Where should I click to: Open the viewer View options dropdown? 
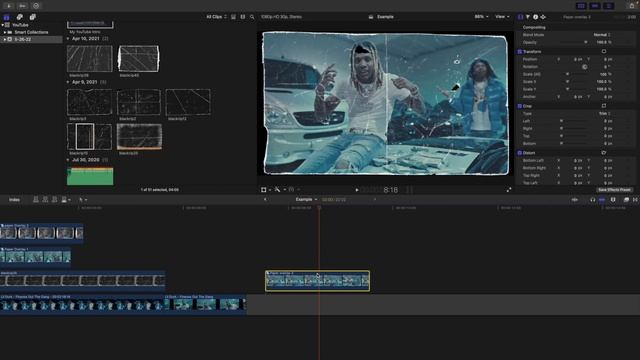point(502,17)
